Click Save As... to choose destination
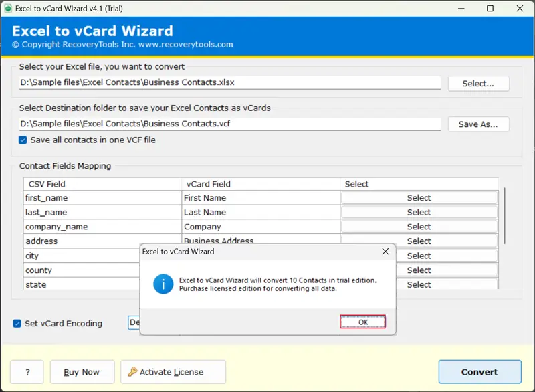This screenshot has height=392, width=535. coord(477,124)
